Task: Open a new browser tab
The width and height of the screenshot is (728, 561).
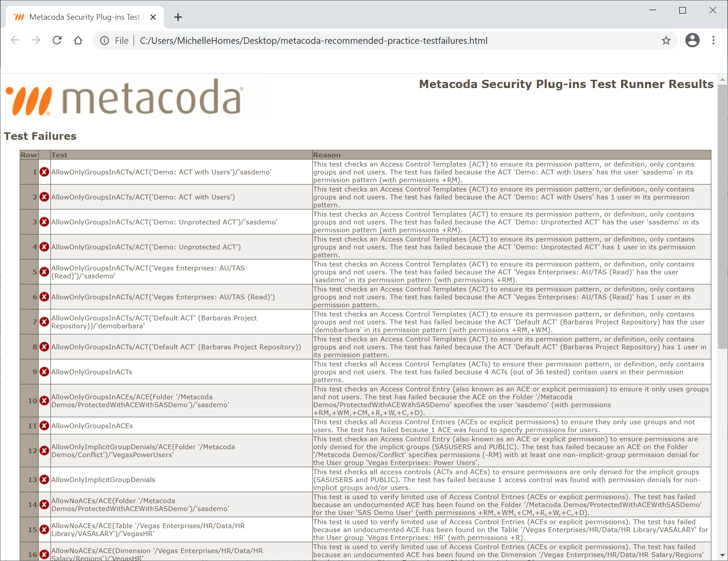Action: click(x=178, y=17)
